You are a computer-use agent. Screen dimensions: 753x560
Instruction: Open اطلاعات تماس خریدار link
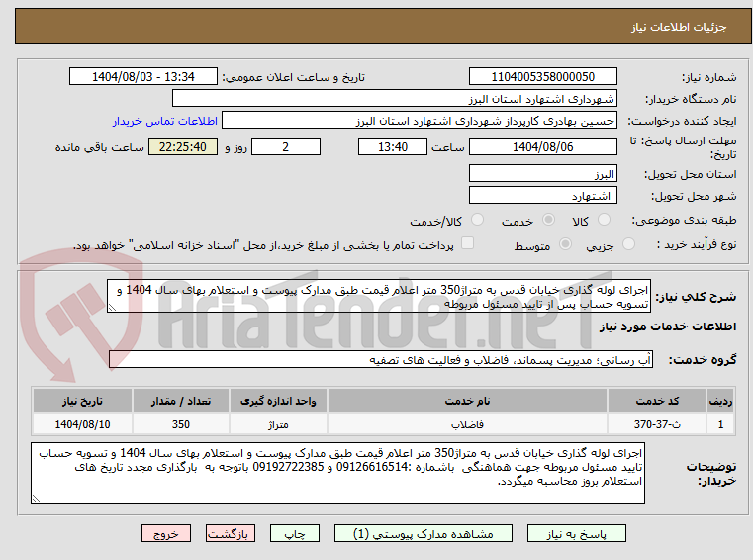[164, 121]
